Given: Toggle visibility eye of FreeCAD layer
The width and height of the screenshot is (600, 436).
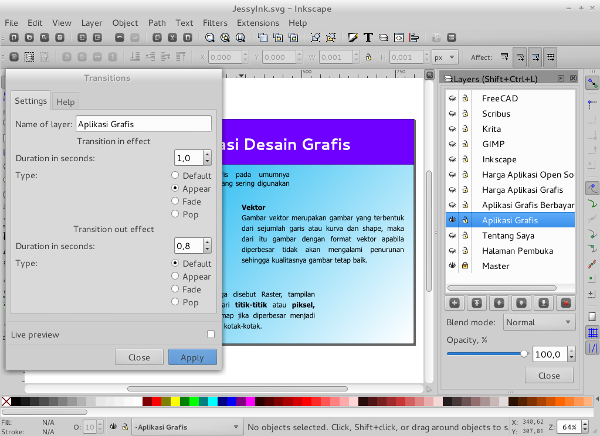Looking at the screenshot, I should point(453,98).
